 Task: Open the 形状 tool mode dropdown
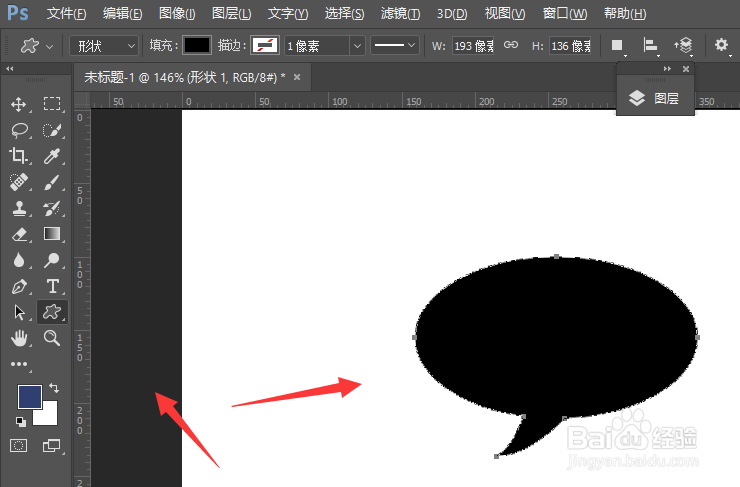point(104,46)
